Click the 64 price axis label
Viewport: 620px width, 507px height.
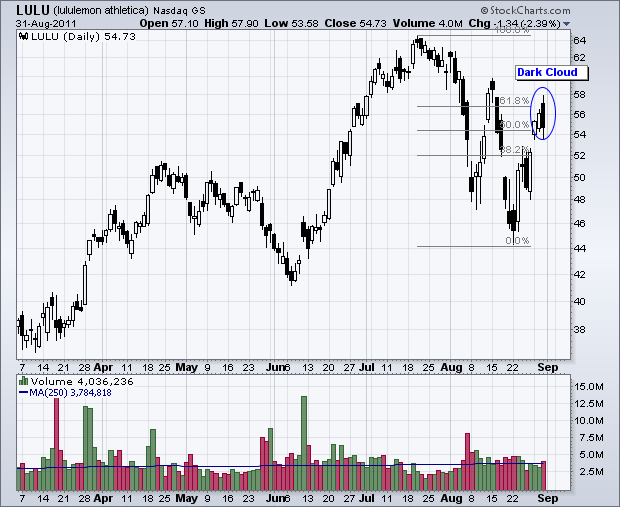(580, 41)
